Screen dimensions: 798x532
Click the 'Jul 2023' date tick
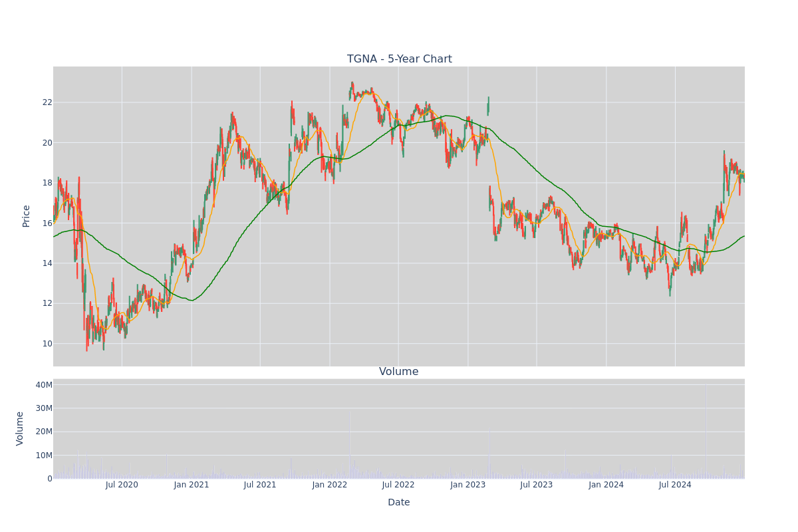pyautogui.click(x=537, y=485)
